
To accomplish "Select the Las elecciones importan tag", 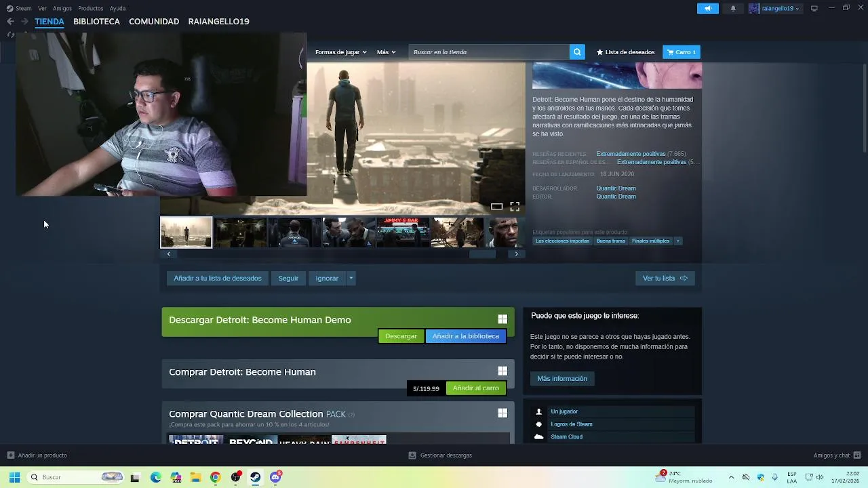I will point(562,241).
